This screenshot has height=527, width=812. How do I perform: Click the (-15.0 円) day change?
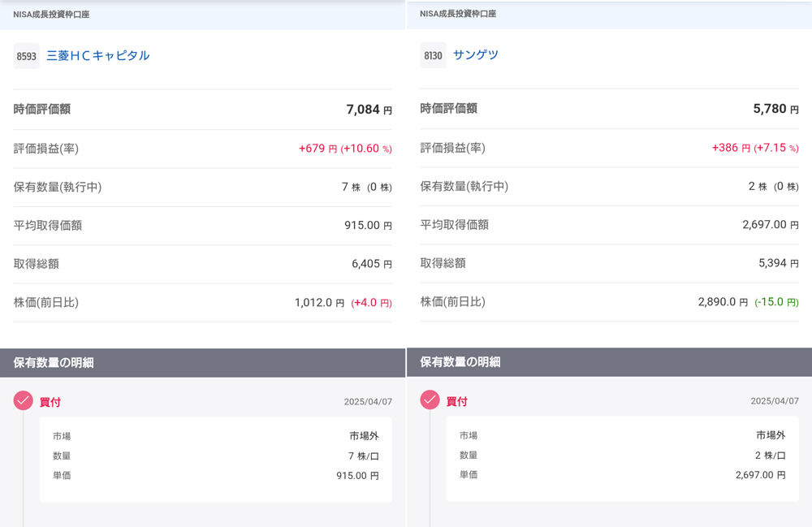(777, 302)
